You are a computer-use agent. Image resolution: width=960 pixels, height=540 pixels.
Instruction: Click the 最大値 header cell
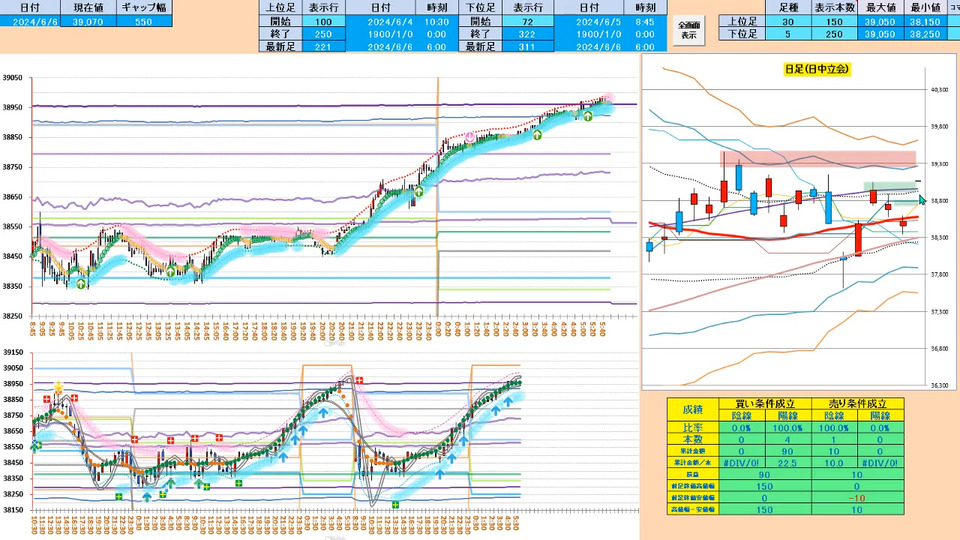point(880,7)
